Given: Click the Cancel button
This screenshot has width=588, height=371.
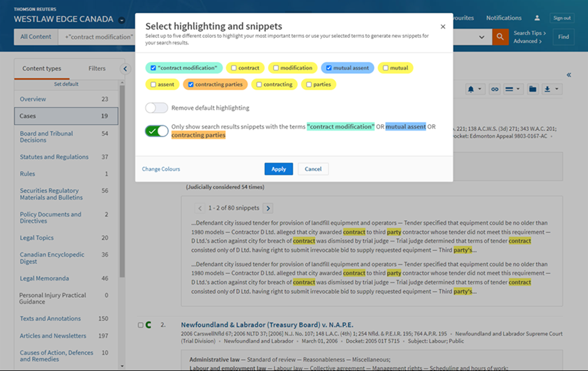Looking at the screenshot, I should 313,169.
